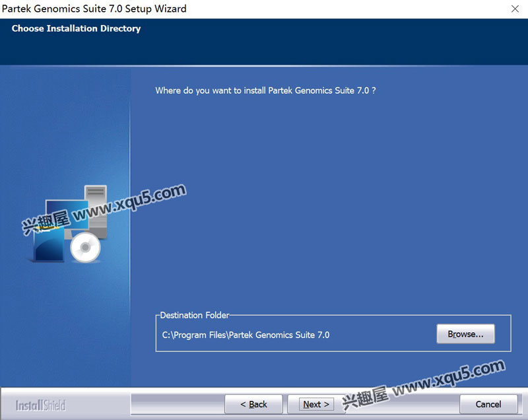
Task: Click the Destination Folder group label
Action: tap(194, 315)
